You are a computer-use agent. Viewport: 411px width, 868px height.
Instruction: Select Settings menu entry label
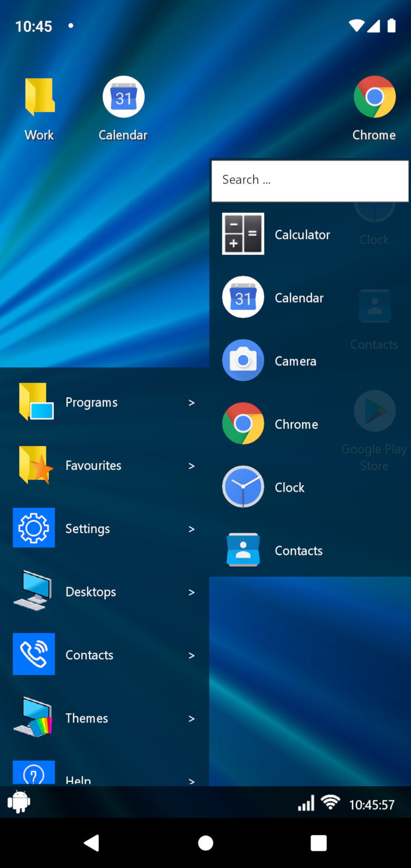pyautogui.click(x=88, y=529)
